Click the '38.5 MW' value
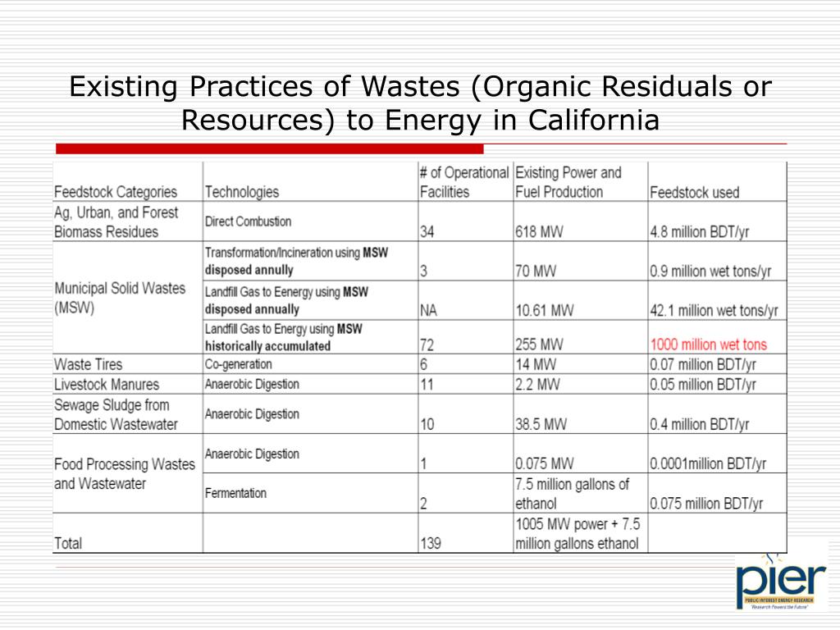 click(541, 424)
